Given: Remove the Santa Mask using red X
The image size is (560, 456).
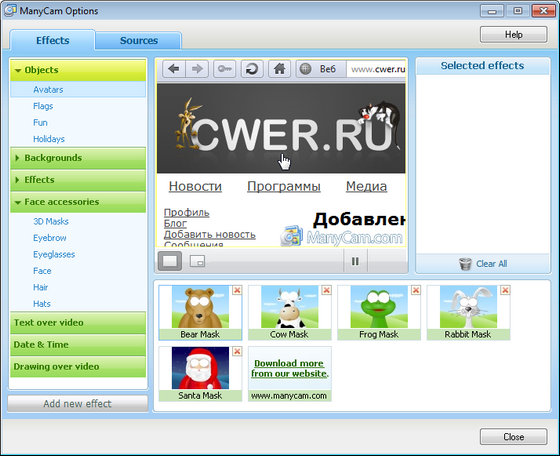Looking at the screenshot, I should point(237,352).
